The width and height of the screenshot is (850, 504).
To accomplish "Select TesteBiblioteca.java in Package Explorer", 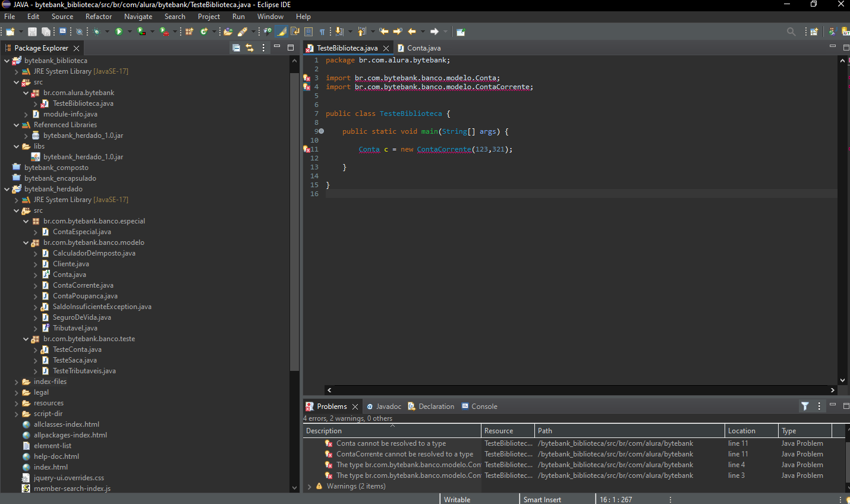I will pos(83,103).
